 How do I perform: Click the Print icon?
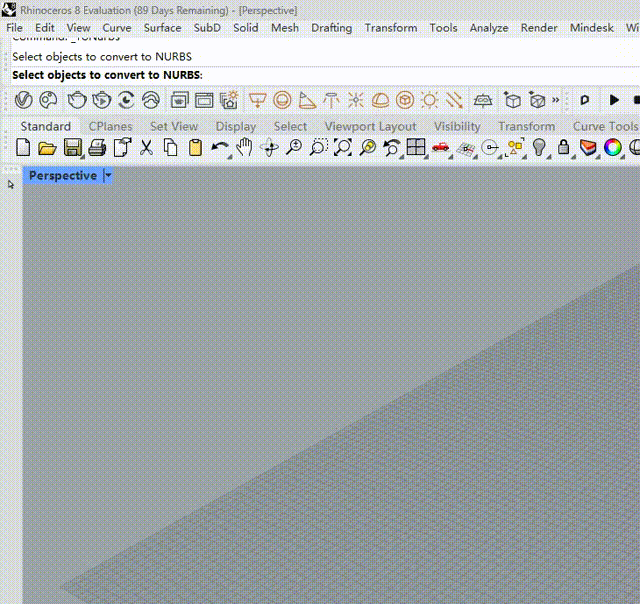click(97, 148)
